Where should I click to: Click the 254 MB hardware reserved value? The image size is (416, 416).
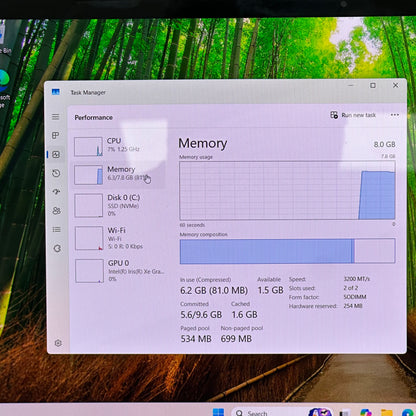(353, 306)
